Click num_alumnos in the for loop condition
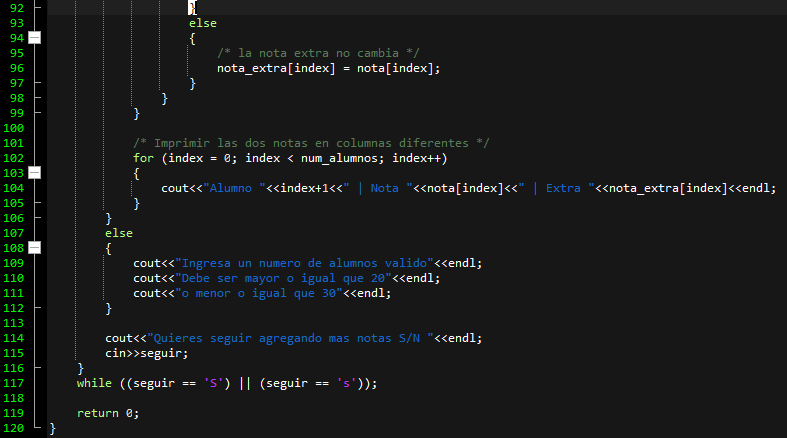This screenshot has height=438, width=787. [x=337, y=158]
